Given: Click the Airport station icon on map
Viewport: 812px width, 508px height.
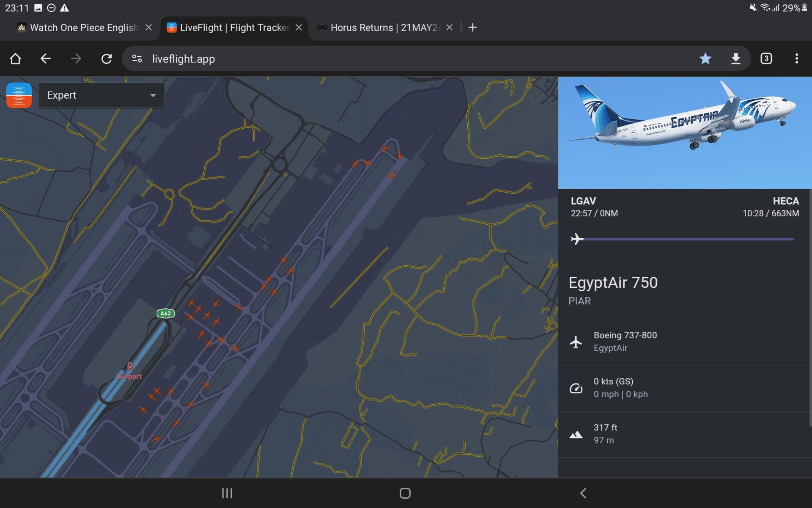Looking at the screenshot, I should pyautogui.click(x=130, y=366).
